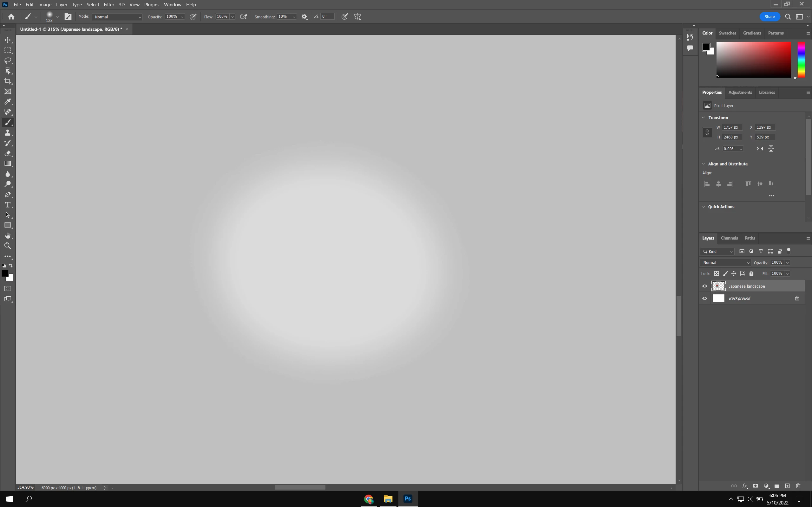Open the layer blend mode Normal dropdown
Image resolution: width=812 pixels, height=507 pixels.
pos(725,263)
